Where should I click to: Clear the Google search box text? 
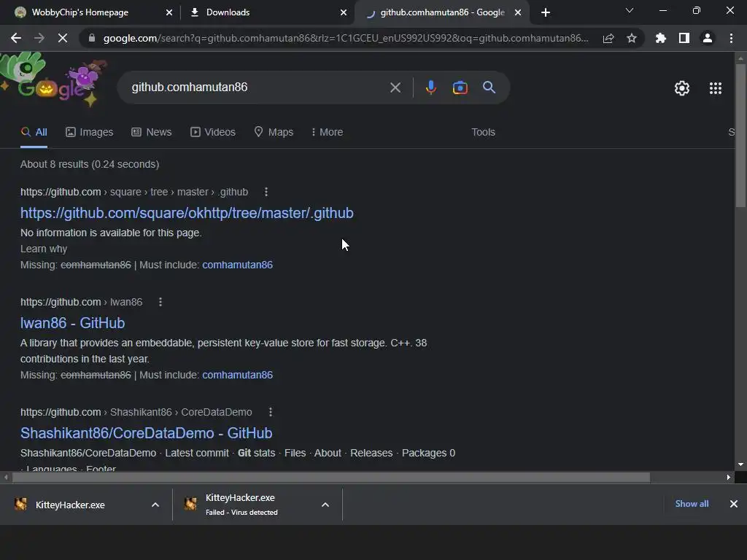pos(395,87)
